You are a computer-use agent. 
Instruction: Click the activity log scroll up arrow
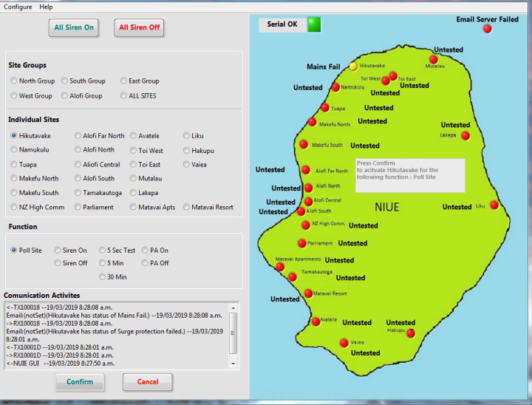[x=233, y=308]
